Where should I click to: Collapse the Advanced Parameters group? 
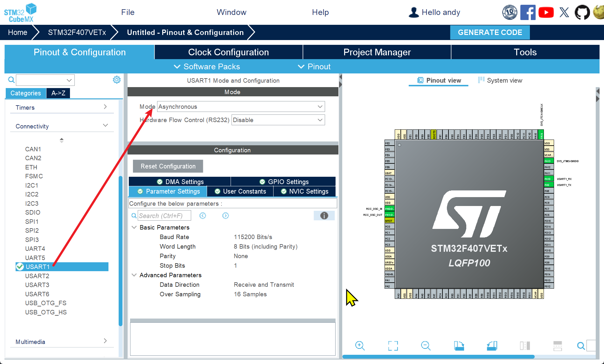134,275
